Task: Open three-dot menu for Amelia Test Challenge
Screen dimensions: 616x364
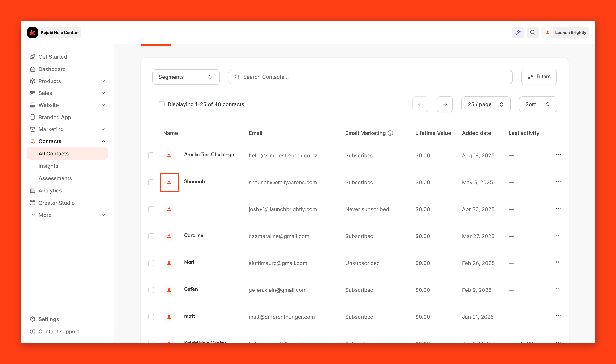Action: [558, 155]
